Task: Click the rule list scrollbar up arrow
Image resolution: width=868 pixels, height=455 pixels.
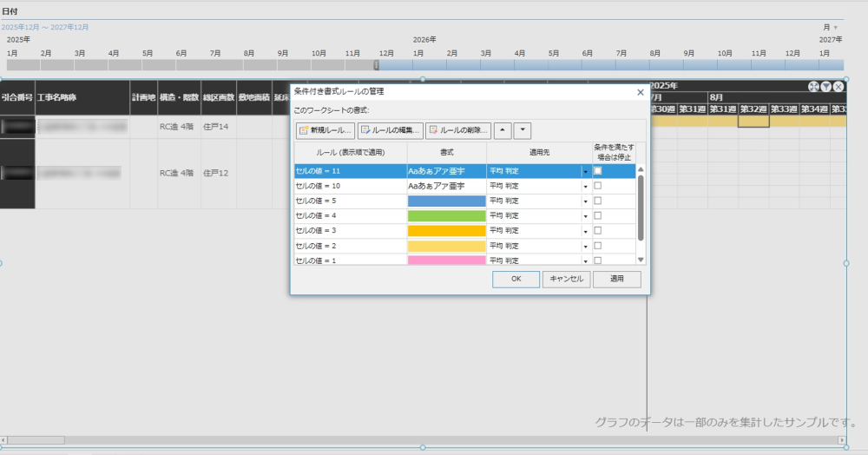Action: [641, 169]
